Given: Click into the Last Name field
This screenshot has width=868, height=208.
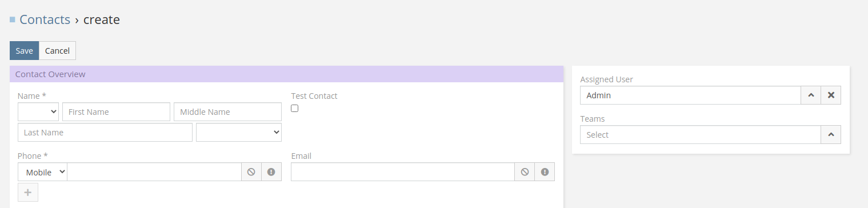Looking at the screenshot, I should 105,132.
